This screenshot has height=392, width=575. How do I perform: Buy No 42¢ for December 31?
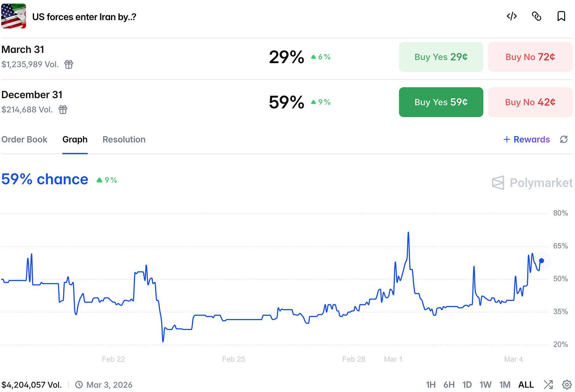coord(530,102)
